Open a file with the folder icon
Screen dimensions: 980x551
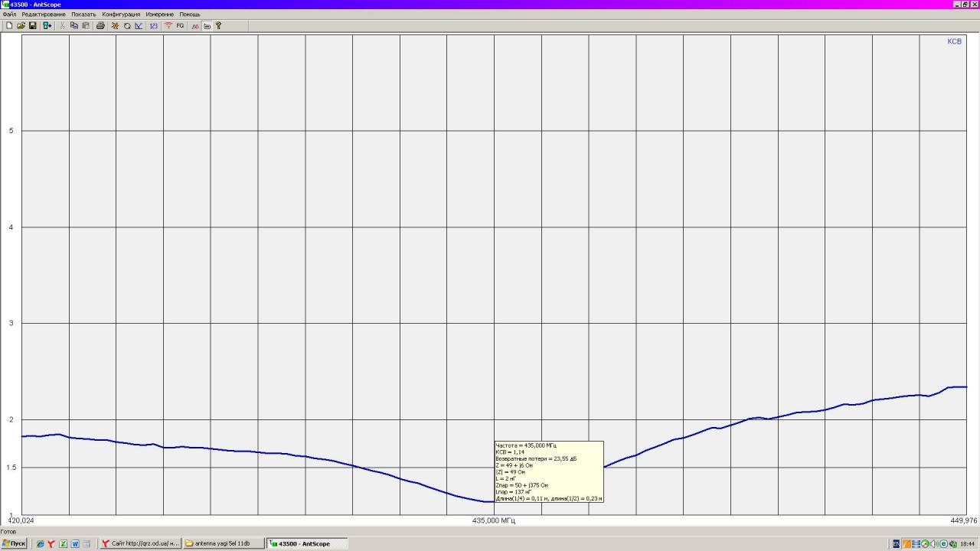click(x=21, y=25)
